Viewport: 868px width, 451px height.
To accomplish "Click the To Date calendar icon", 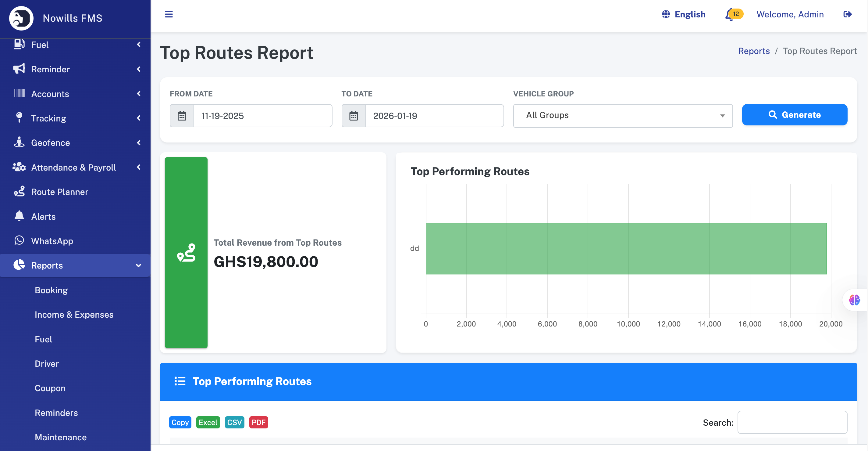I will pyautogui.click(x=354, y=116).
